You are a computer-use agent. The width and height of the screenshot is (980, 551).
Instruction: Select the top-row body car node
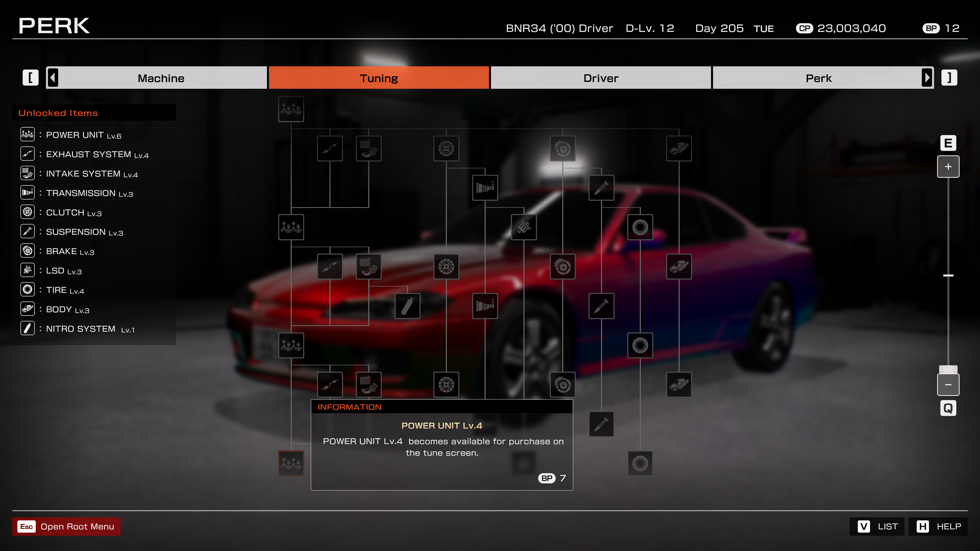[679, 148]
